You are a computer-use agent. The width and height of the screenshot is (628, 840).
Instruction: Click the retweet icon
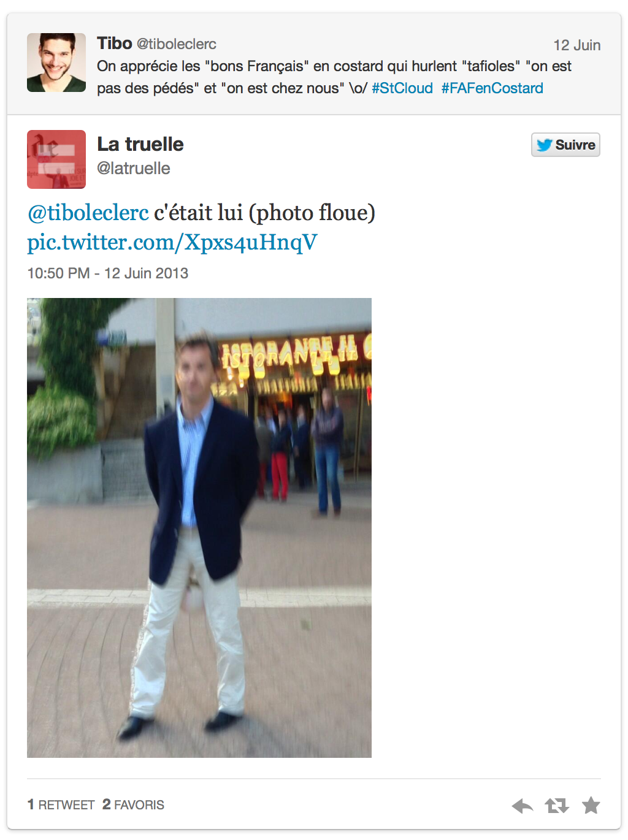tap(557, 806)
